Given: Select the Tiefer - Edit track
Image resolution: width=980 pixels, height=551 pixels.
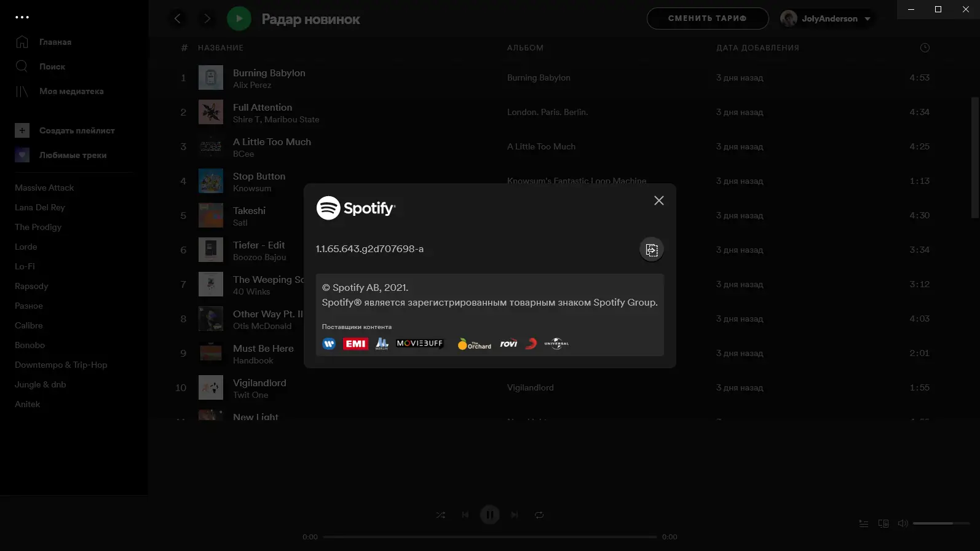Looking at the screenshot, I should coord(259,245).
